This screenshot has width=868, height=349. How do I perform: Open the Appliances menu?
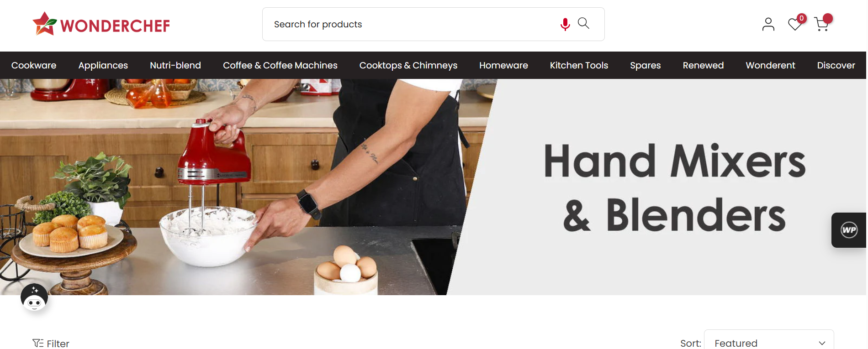pos(103,65)
